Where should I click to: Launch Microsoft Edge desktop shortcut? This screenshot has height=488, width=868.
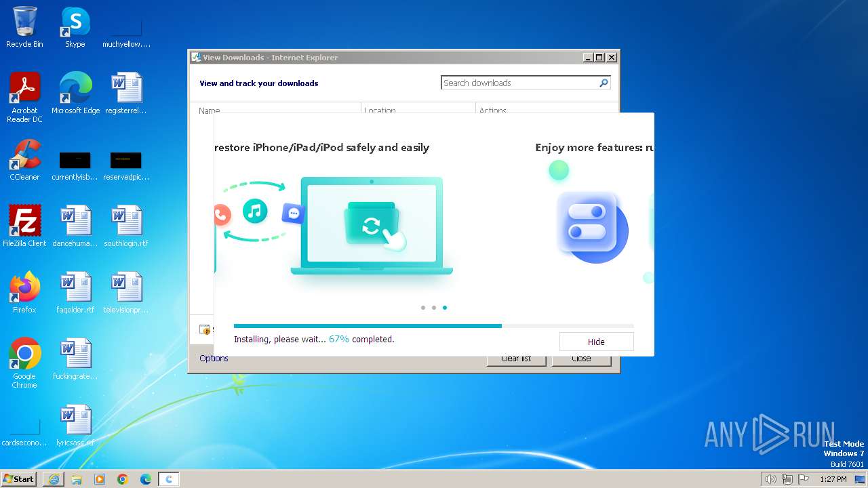coord(75,94)
